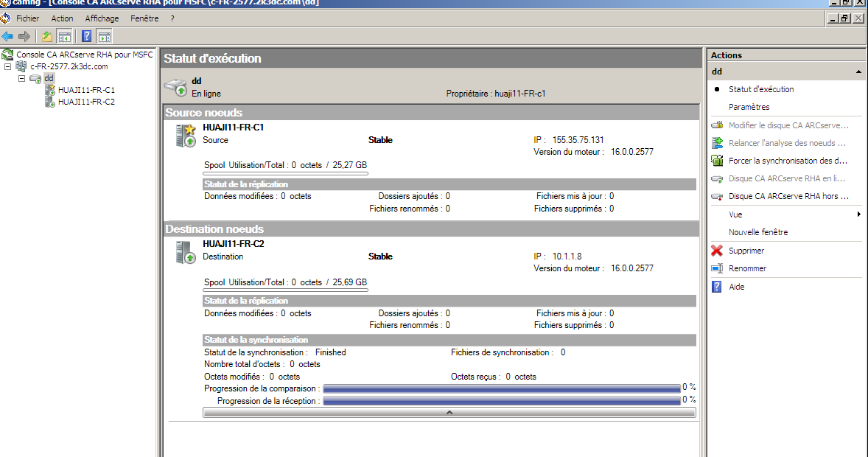Select c-FR-2577.2k3dc.com in the tree

tap(69, 66)
